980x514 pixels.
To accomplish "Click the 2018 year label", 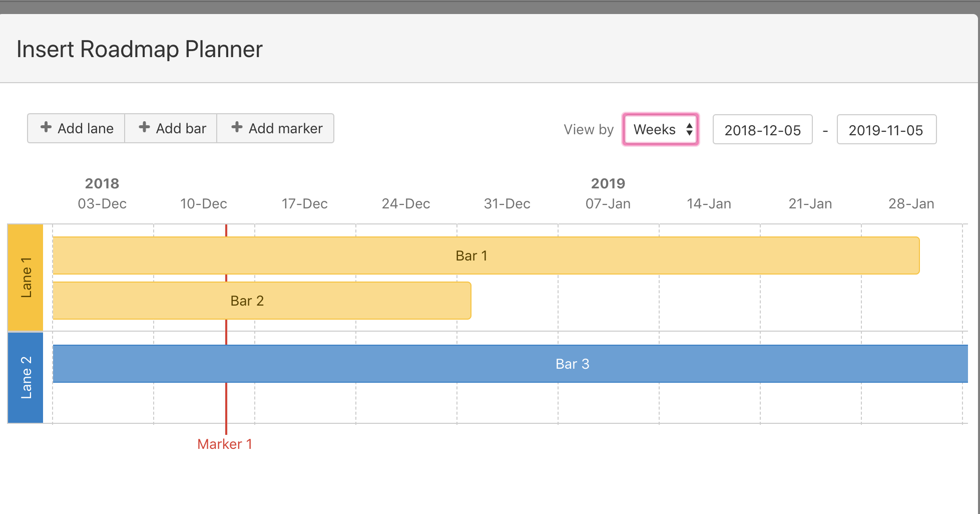I will [102, 183].
